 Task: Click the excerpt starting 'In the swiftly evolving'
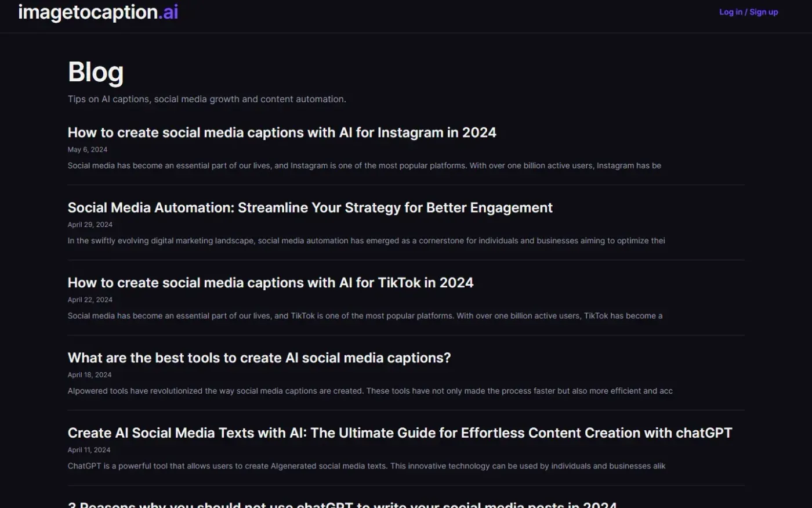(367, 241)
